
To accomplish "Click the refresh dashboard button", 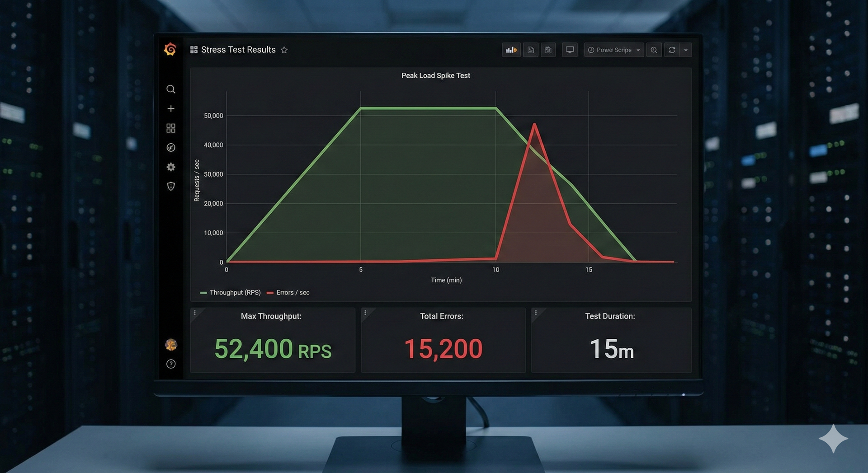I will (672, 50).
